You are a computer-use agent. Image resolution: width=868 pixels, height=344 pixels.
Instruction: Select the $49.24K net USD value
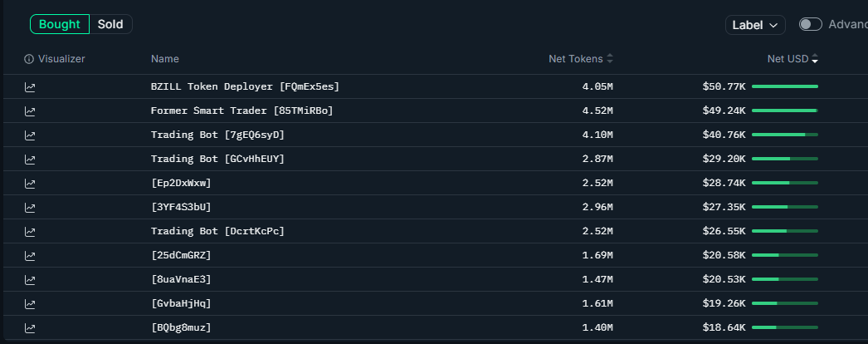[x=724, y=111]
